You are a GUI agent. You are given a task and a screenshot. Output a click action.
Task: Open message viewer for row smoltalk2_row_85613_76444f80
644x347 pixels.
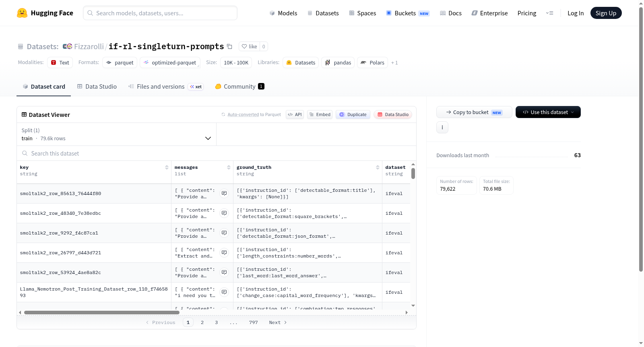224,193
